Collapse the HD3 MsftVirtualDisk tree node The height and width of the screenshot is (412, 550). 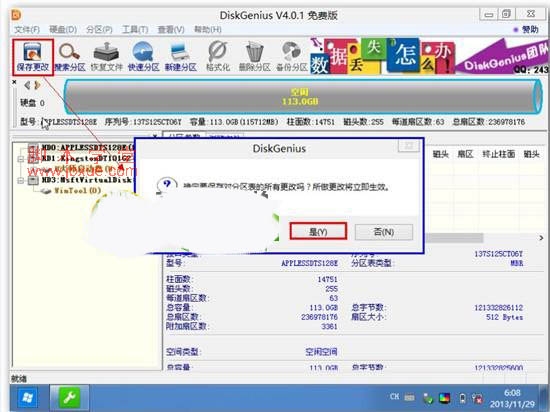click(x=21, y=180)
